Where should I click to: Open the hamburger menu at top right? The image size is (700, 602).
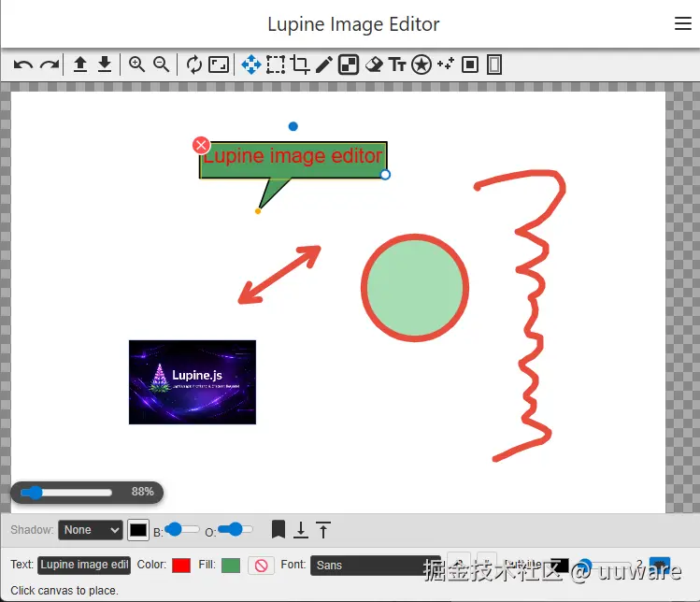(682, 23)
